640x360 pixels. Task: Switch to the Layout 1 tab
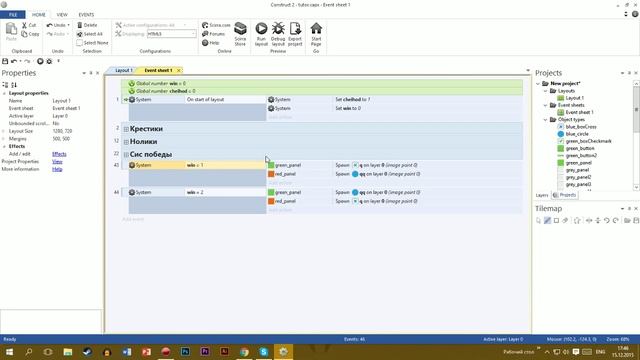tap(123, 70)
